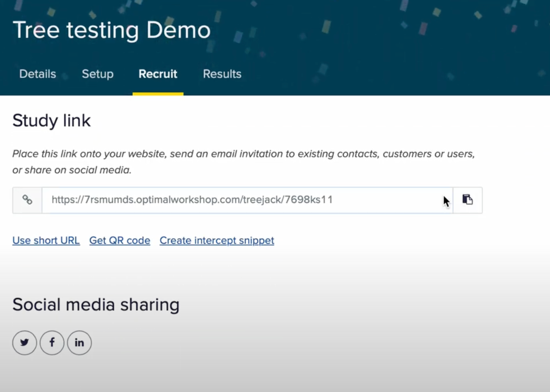
Task: Click the Social media sharing heading
Action: pyautogui.click(x=96, y=305)
